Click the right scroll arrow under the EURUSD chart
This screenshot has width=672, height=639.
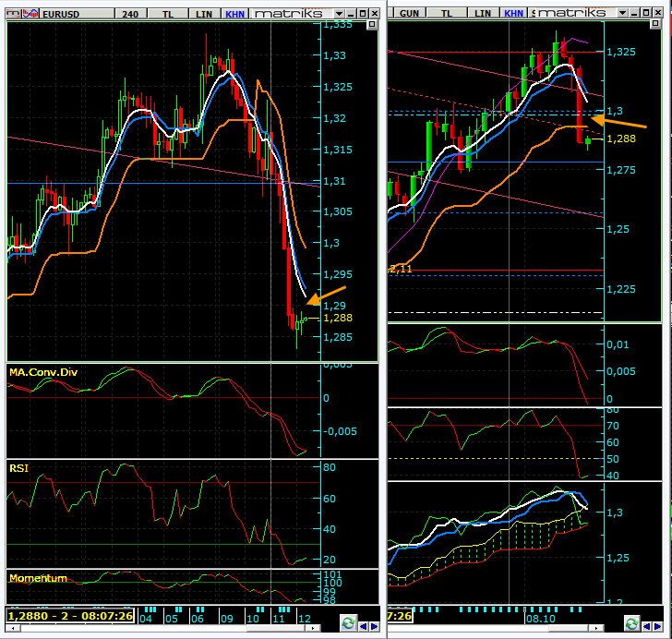point(313,628)
